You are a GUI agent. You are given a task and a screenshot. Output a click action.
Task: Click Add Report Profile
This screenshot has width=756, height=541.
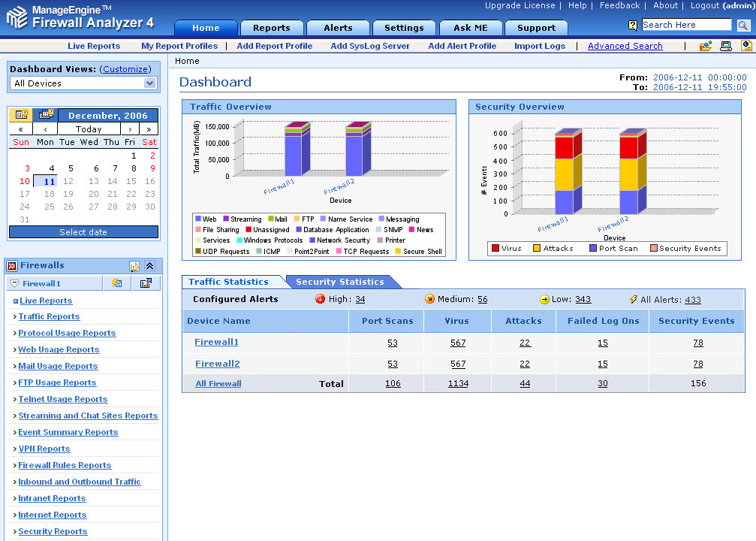274,46
